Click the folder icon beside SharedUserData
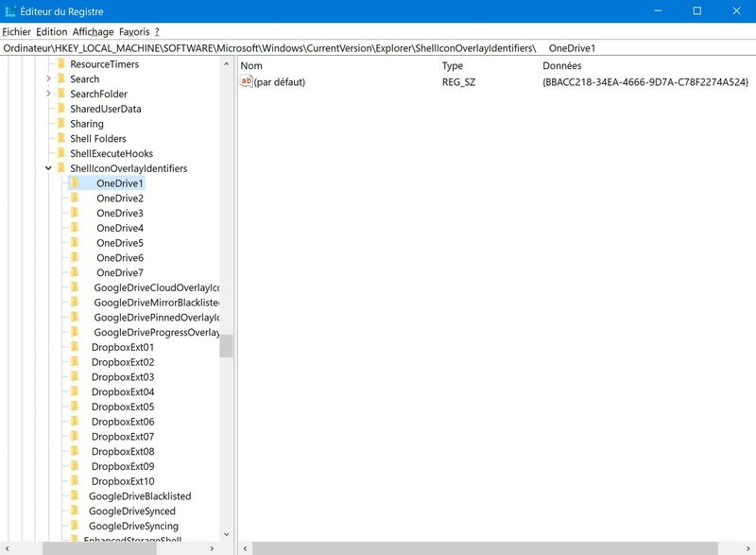 pos(61,109)
